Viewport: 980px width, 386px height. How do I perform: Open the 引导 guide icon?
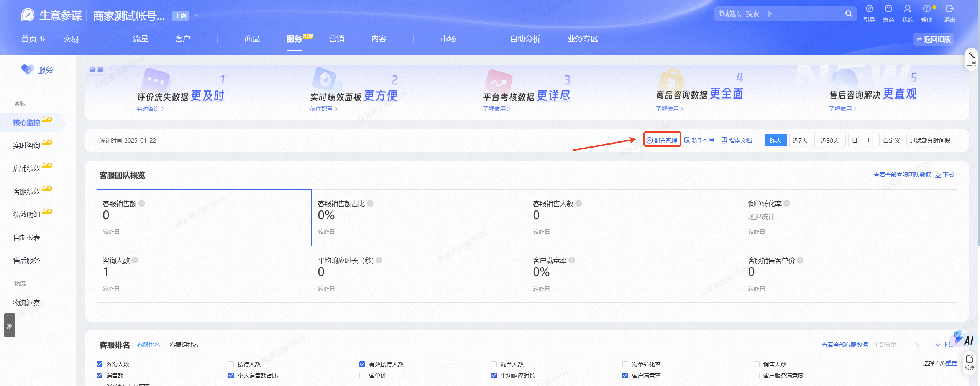click(869, 9)
